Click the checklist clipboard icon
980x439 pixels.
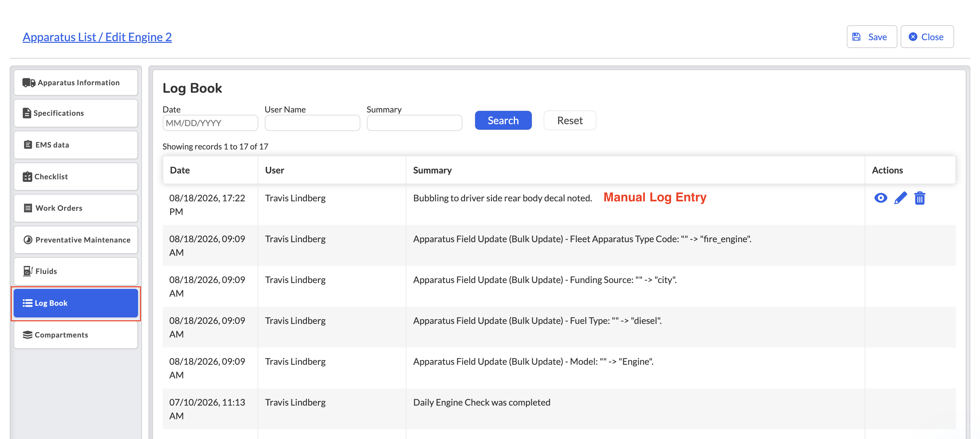click(28, 177)
